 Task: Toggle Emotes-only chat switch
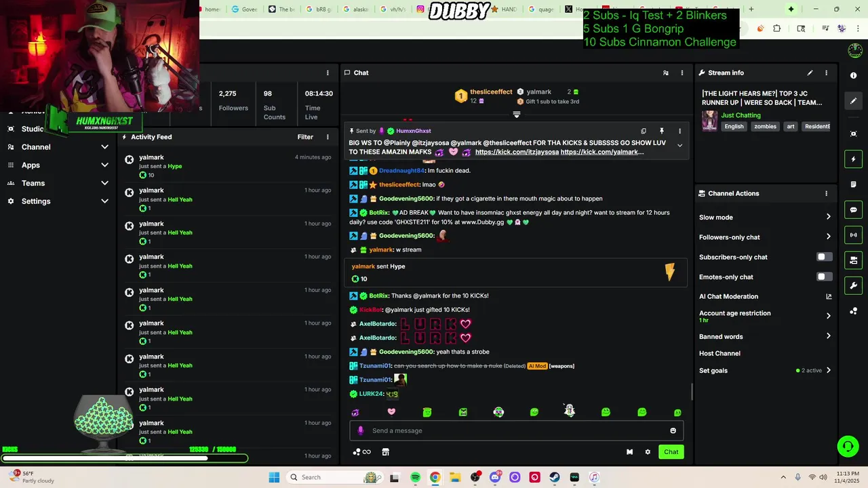pyautogui.click(x=824, y=277)
